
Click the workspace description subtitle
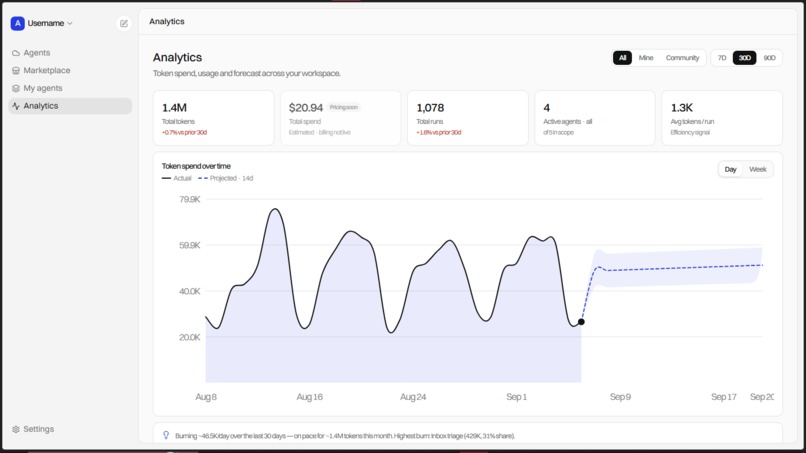click(247, 74)
